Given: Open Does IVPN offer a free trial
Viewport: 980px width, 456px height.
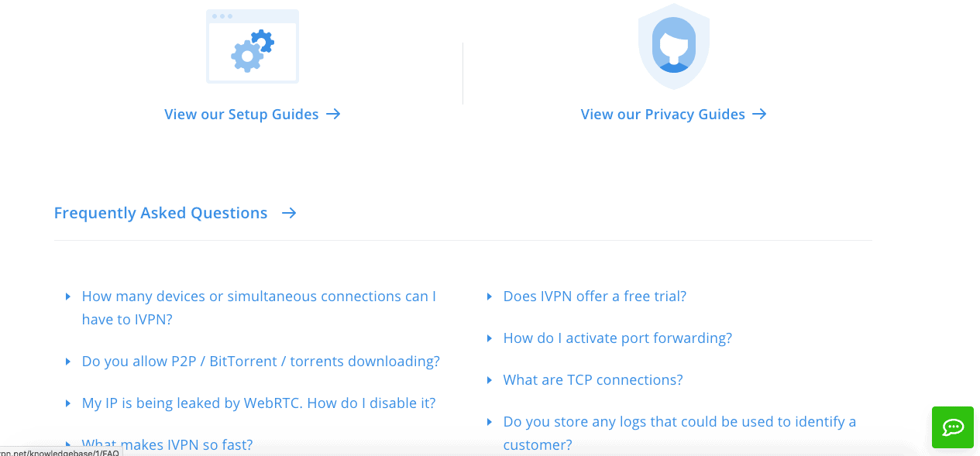Looking at the screenshot, I should tap(595, 296).
